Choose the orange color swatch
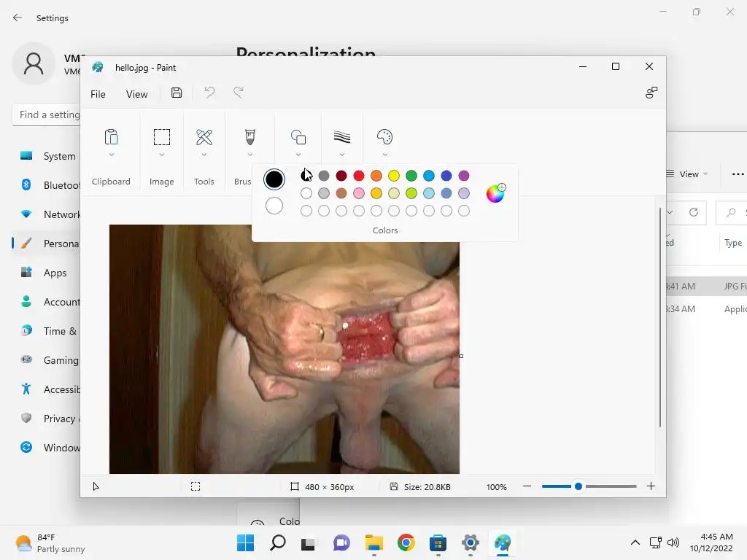 [376, 176]
